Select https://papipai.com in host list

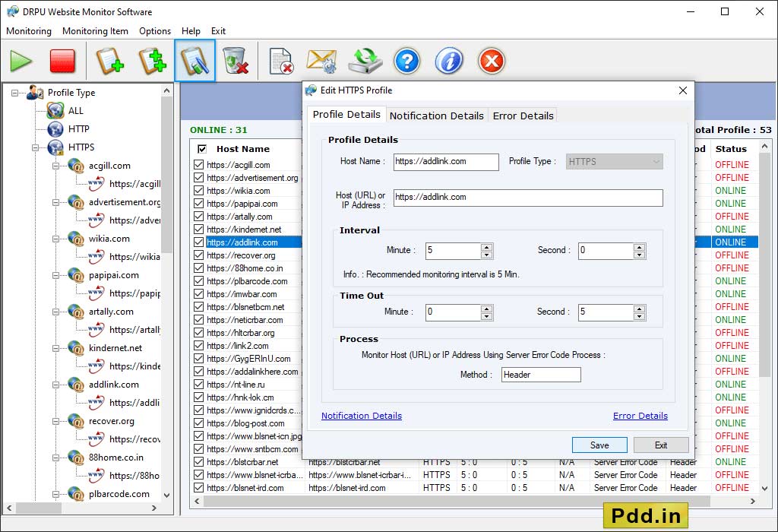[242, 204]
